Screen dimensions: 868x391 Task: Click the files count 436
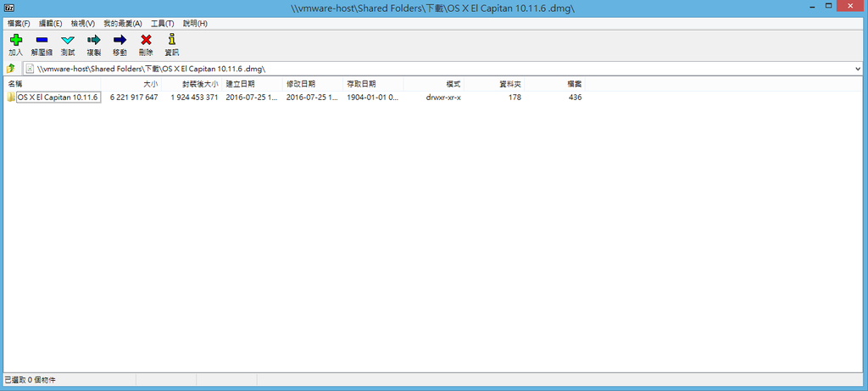[x=576, y=98]
